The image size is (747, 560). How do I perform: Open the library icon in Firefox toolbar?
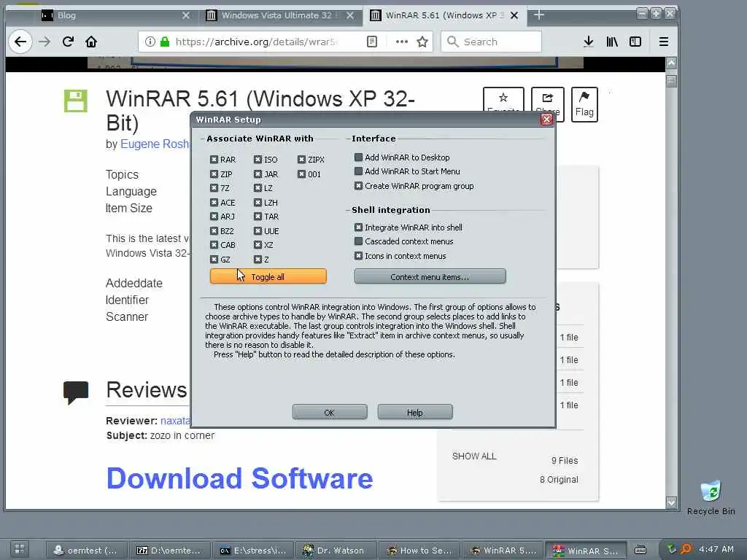612,42
